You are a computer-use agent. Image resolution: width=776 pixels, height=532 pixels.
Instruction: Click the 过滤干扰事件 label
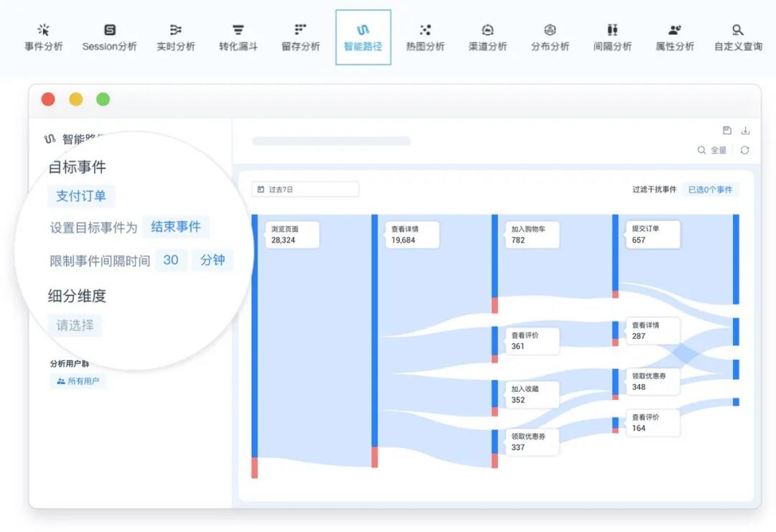pyautogui.click(x=654, y=190)
